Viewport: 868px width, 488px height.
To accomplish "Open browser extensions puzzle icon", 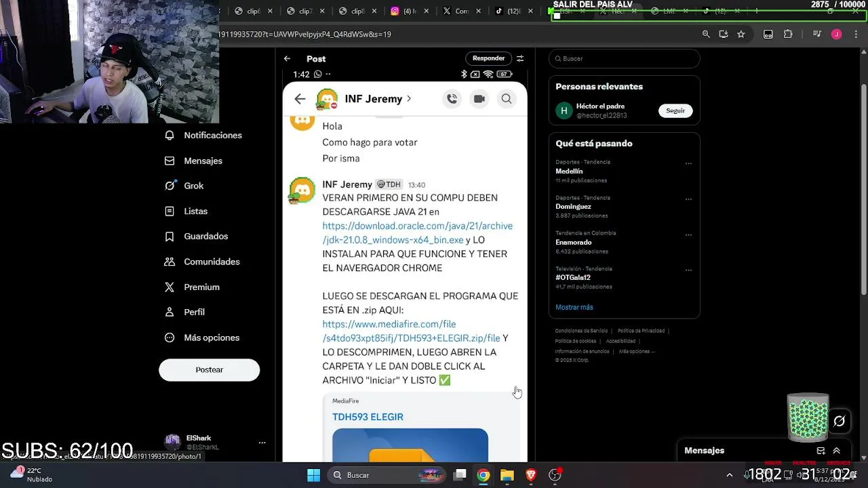I will pos(788,34).
